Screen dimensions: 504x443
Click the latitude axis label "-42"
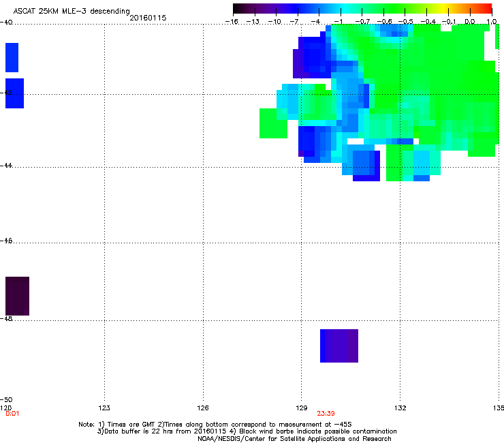point(6,92)
